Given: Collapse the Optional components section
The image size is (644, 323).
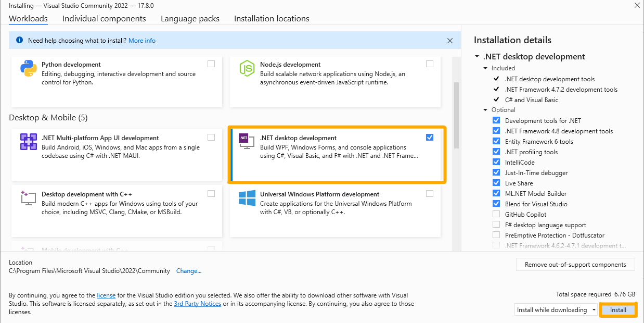Looking at the screenshot, I should [x=486, y=110].
